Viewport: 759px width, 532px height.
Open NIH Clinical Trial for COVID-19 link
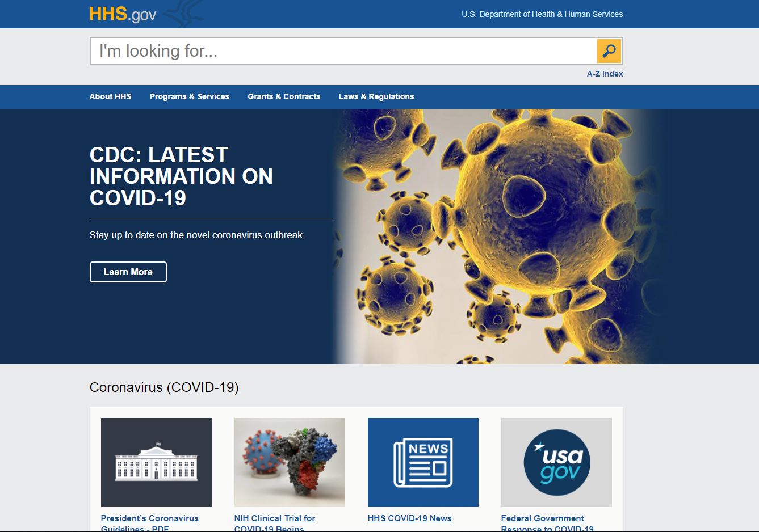(x=275, y=523)
